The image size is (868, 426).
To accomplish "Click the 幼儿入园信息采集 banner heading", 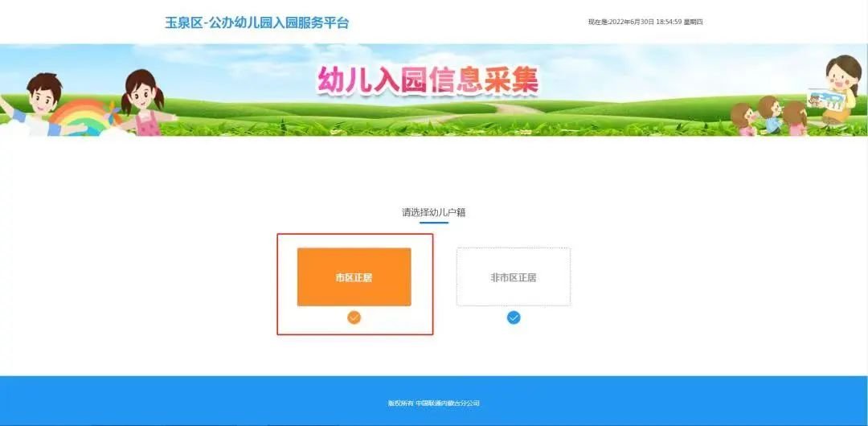I will click(x=428, y=81).
